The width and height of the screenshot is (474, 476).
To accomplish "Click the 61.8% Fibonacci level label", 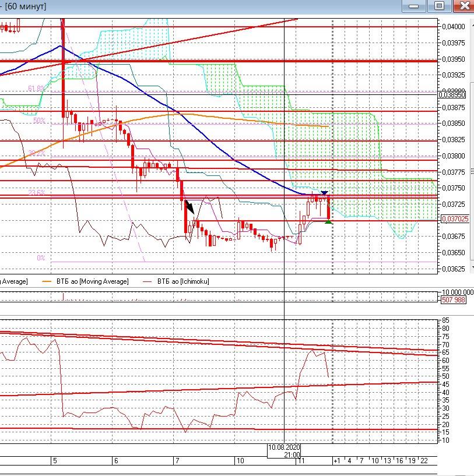I will [x=36, y=89].
